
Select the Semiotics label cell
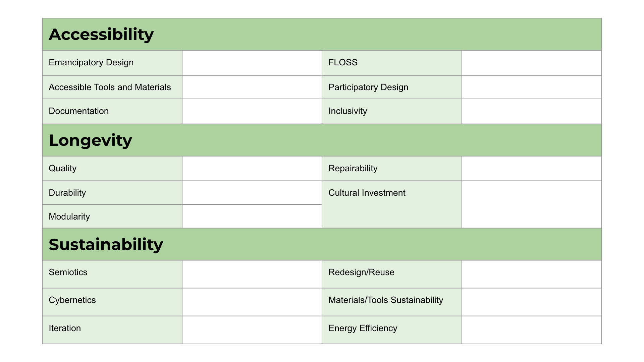(x=112, y=274)
